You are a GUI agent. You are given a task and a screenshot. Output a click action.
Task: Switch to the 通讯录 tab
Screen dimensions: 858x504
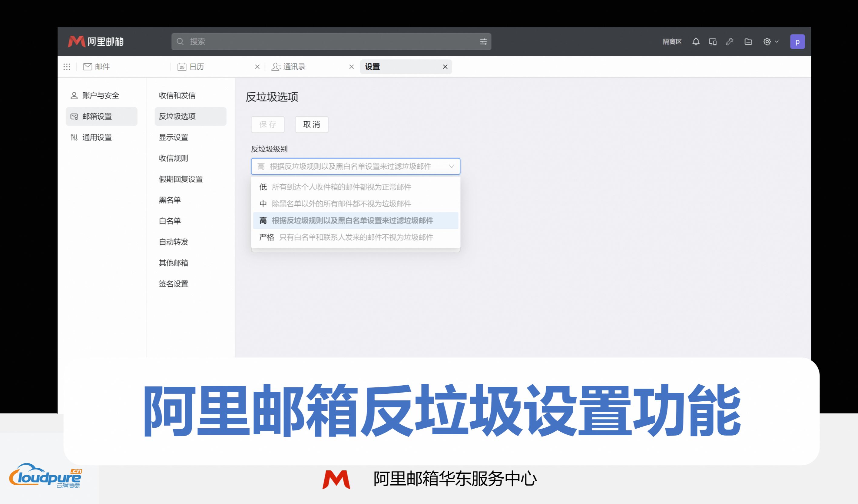[x=311, y=67]
